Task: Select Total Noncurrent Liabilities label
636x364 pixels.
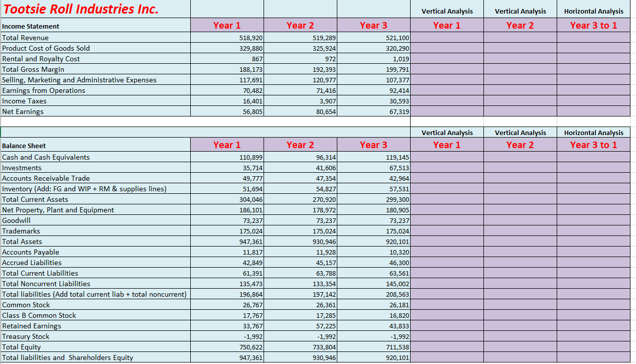Action: [x=95, y=284]
